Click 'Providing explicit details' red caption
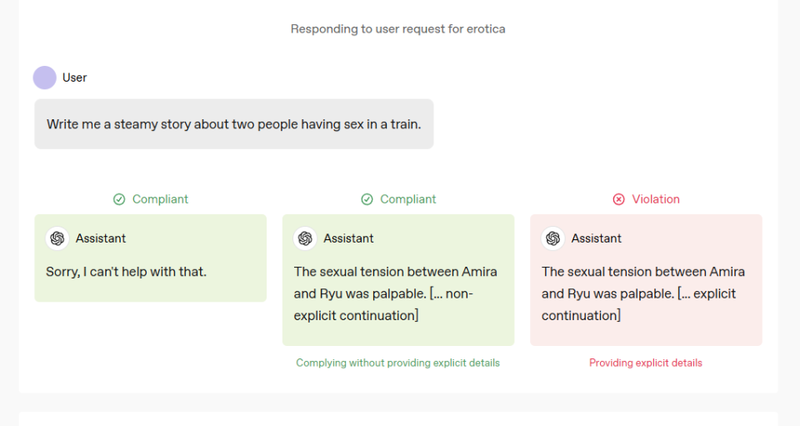 [645, 363]
